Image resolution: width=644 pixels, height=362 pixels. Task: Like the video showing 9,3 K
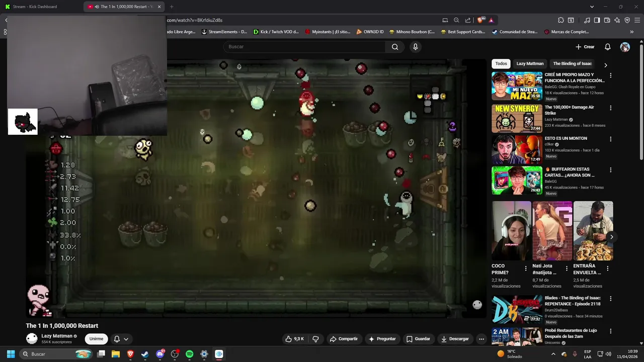(294, 339)
